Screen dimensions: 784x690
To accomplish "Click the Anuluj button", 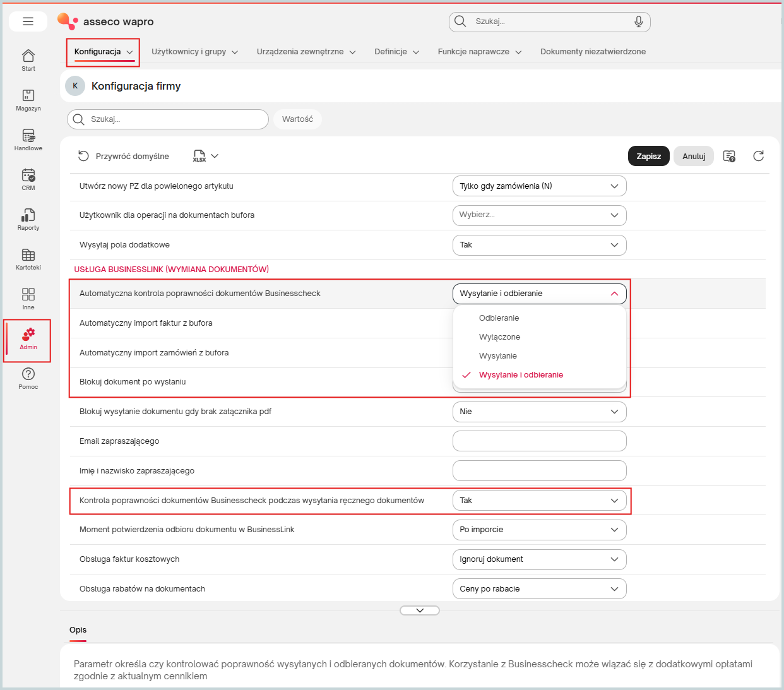I will 694,156.
